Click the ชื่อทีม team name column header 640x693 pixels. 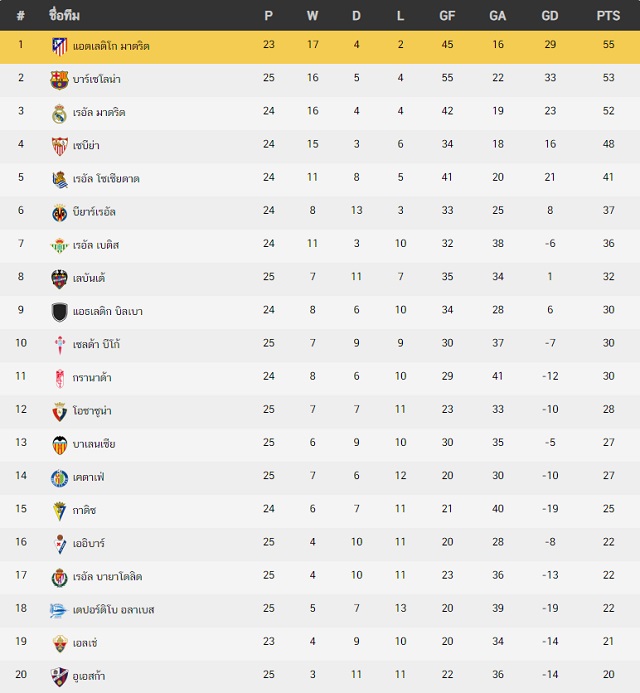tap(65, 16)
